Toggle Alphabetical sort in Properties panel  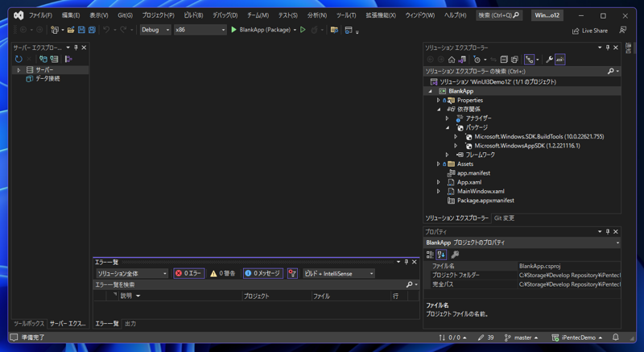(x=441, y=255)
